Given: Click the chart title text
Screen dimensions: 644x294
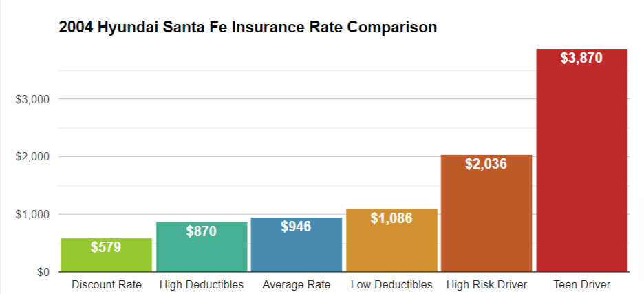Looking at the screenshot, I should [x=248, y=28].
